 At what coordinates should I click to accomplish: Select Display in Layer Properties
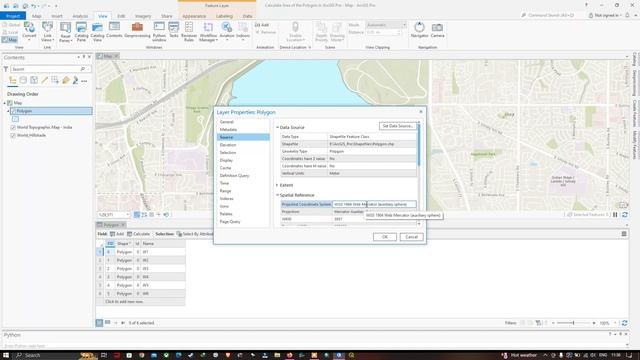click(x=243, y=160)
